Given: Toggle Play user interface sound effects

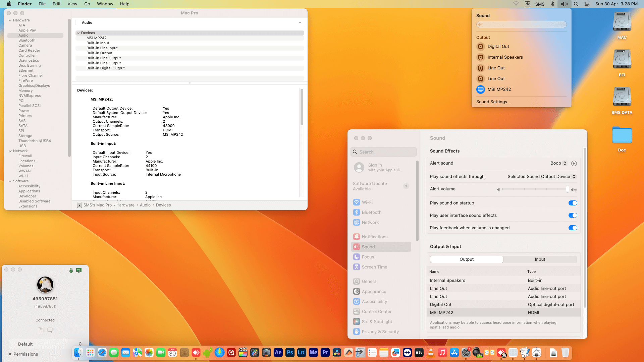Looking at the screenshot, I should [x=573, y=216].
